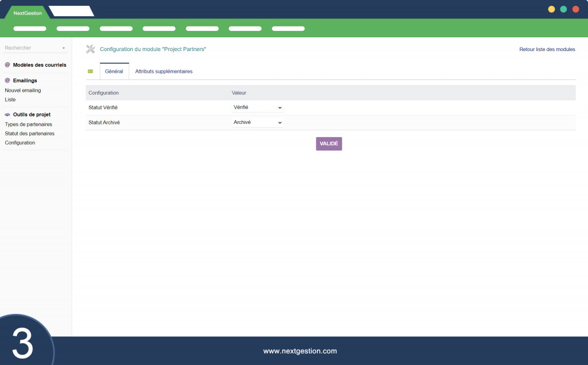Click the VALIDÉ button

pyautogui.click(x=329, y=143)
